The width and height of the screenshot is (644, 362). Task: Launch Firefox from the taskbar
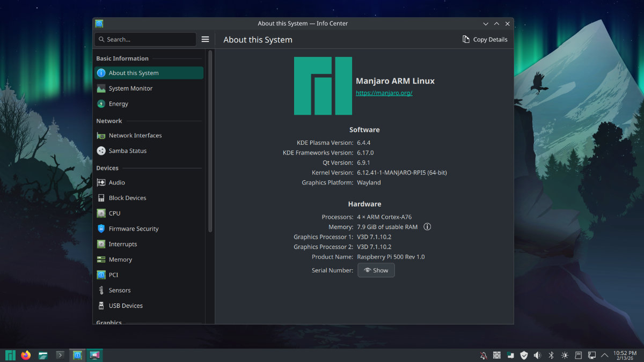click(26, 355)
